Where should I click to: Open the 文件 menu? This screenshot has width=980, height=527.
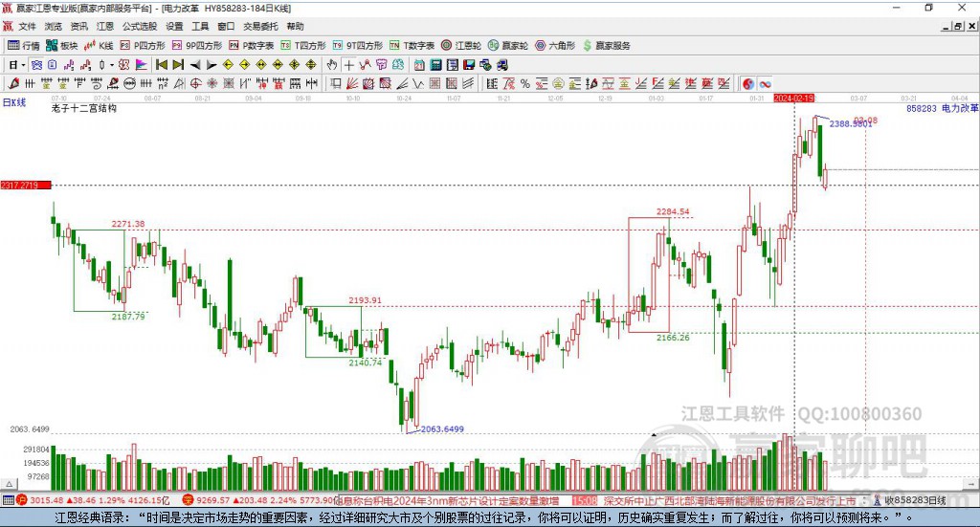tap(28, 26)
